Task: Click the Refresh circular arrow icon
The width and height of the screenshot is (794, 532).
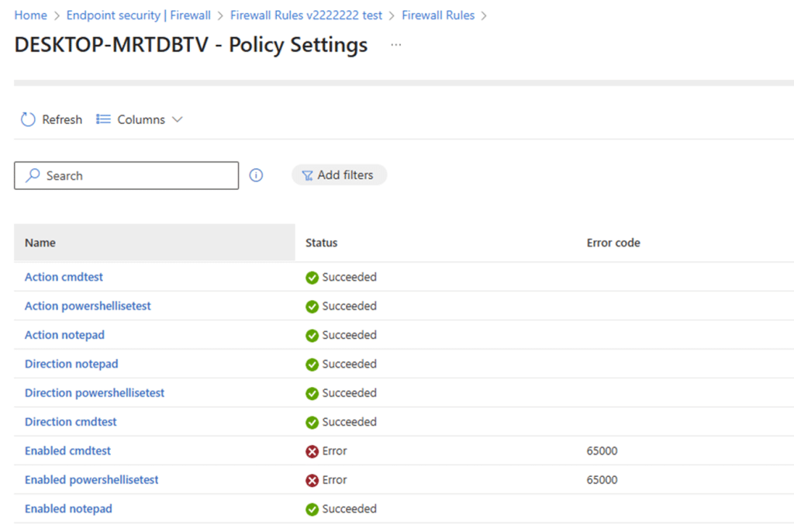Action: point(28,119)
